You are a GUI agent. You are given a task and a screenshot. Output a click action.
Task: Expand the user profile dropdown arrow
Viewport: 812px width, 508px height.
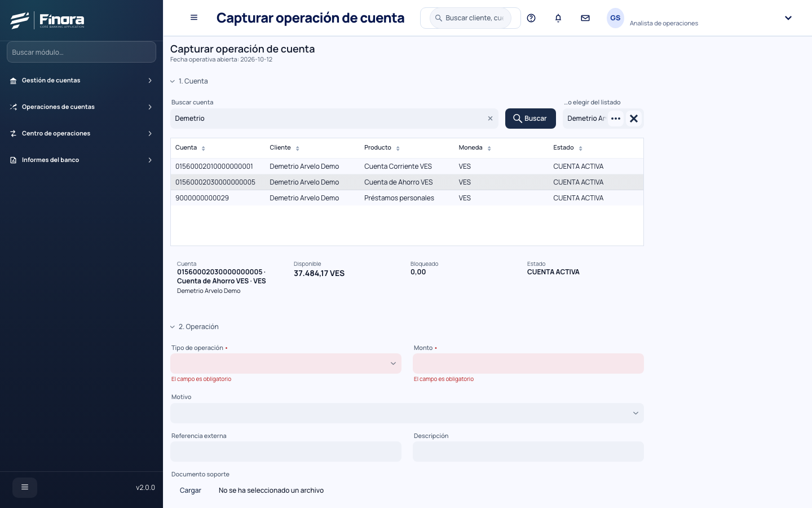[788, 18]
